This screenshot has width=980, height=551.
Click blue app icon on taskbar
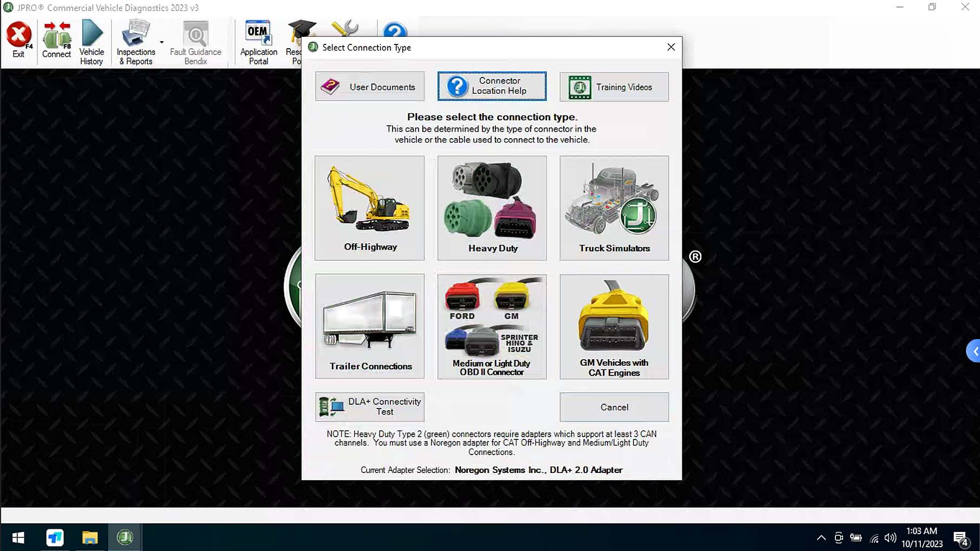[55, 537]
